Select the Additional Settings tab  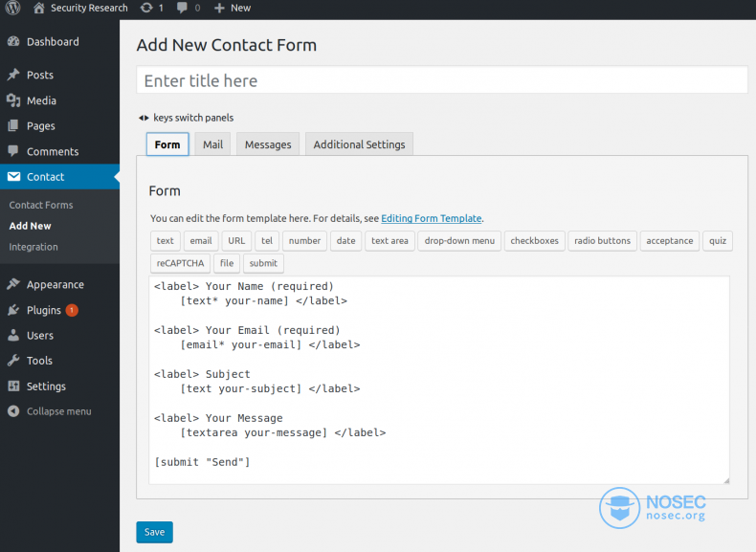[x=359, y=144]
